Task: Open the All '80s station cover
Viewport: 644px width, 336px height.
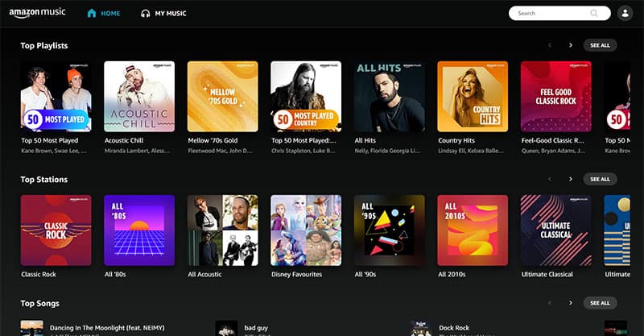Action: pyautogui.click(x=139, y=230)
